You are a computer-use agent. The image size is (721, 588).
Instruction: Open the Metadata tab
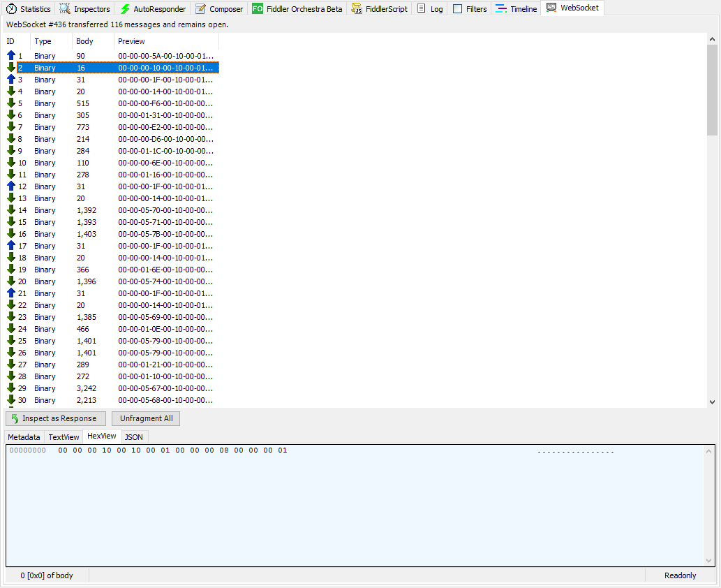[24, 437]
